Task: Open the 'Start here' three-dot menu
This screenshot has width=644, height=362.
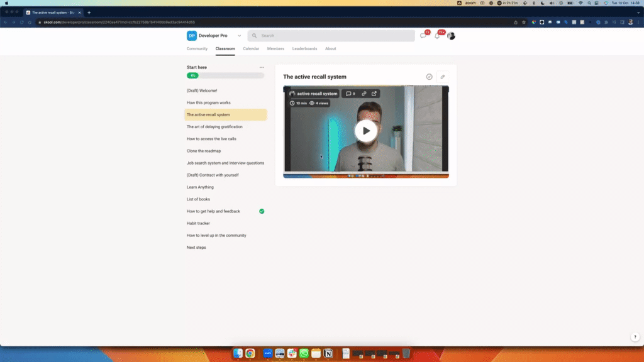Action: (x=262, y=67)
